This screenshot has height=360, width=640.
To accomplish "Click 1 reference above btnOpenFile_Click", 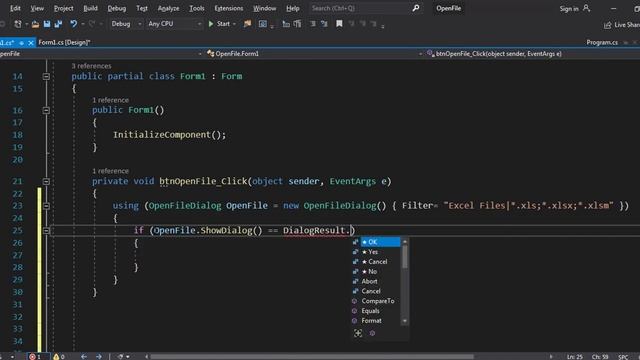I will click(x=110, y=171).
